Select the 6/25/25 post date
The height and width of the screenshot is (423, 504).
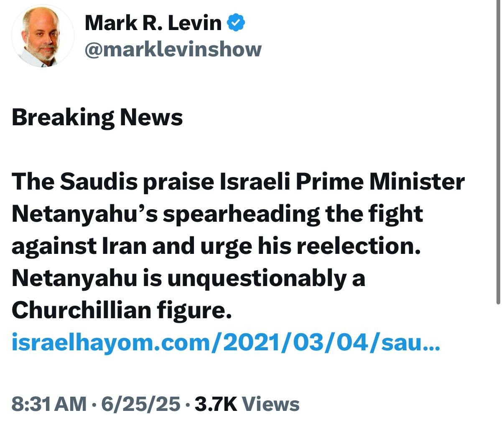tap(140, 404)
